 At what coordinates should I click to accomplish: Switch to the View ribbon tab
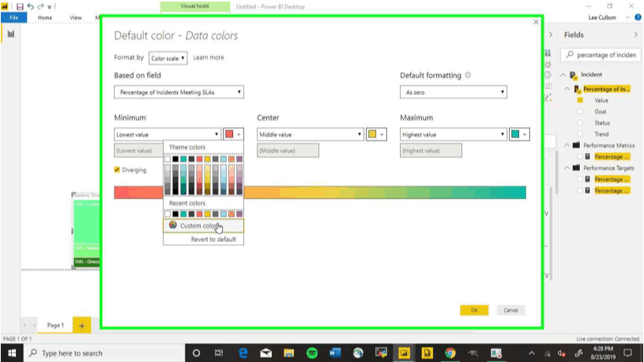(x=76, y=17)
